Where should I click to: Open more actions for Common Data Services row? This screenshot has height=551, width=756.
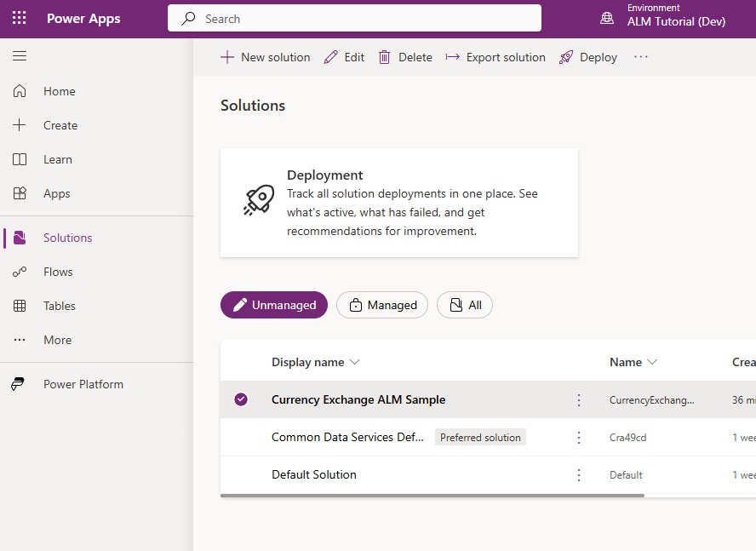579,437
